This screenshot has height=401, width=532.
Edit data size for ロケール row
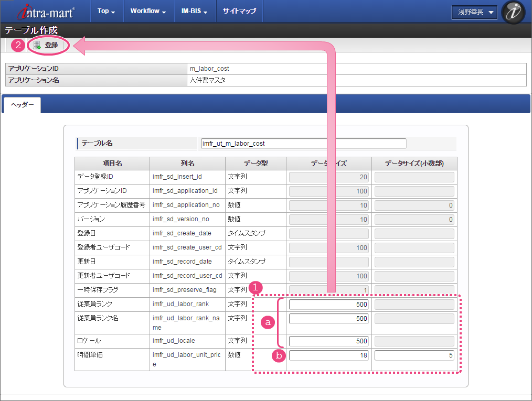pyautogui.click(x=329, y=341)
